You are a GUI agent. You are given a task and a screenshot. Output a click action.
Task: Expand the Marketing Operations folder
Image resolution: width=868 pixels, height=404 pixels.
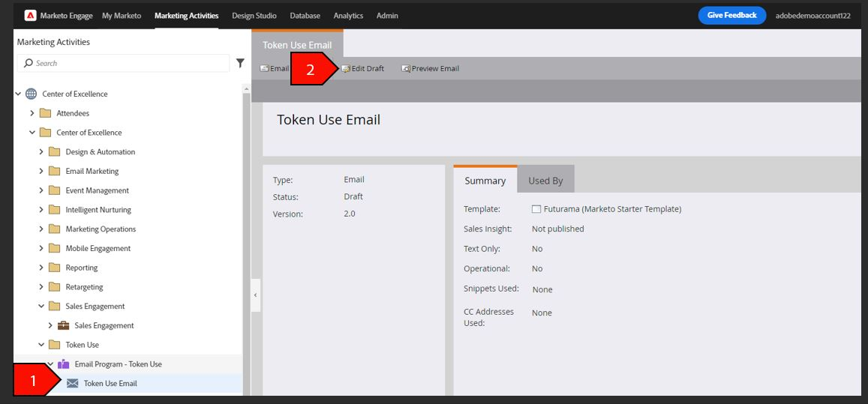pyautogui.click(x=41, y=229)
